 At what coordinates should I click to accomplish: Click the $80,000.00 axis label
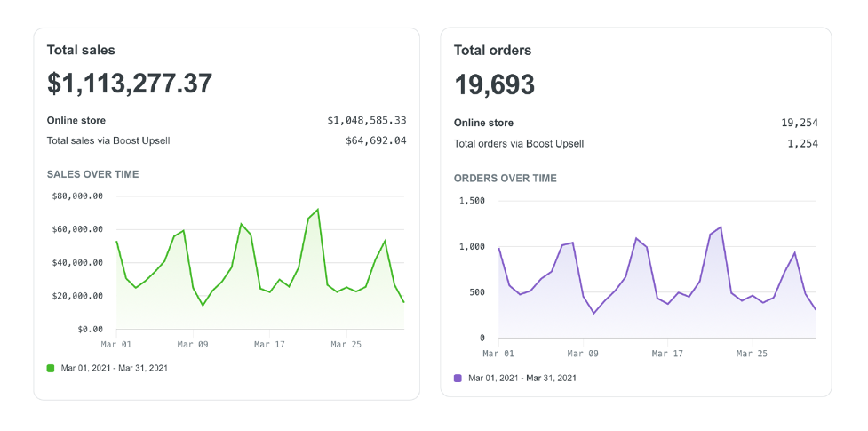[x=77, y=196]
